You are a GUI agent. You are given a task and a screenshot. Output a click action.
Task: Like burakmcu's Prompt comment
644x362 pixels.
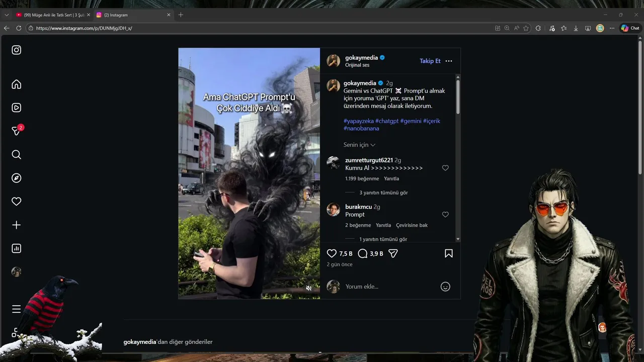click(445, 215)
